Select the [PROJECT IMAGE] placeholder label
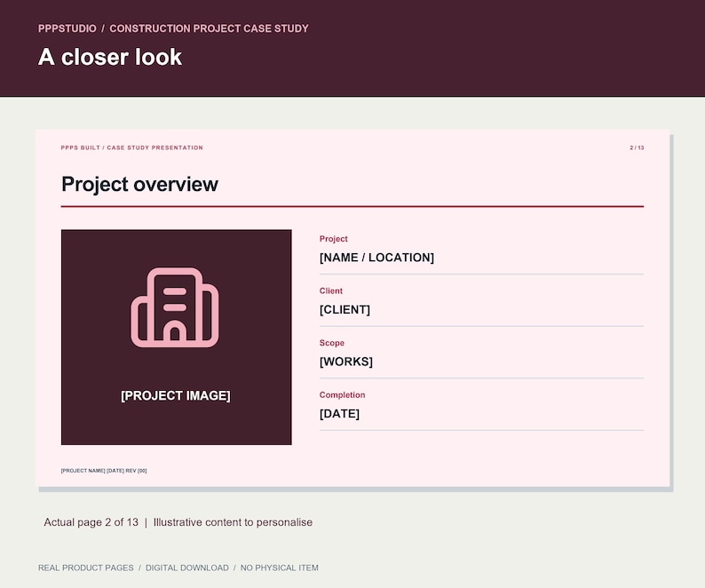This screenshot has height=588, width=705. point(175,395)
